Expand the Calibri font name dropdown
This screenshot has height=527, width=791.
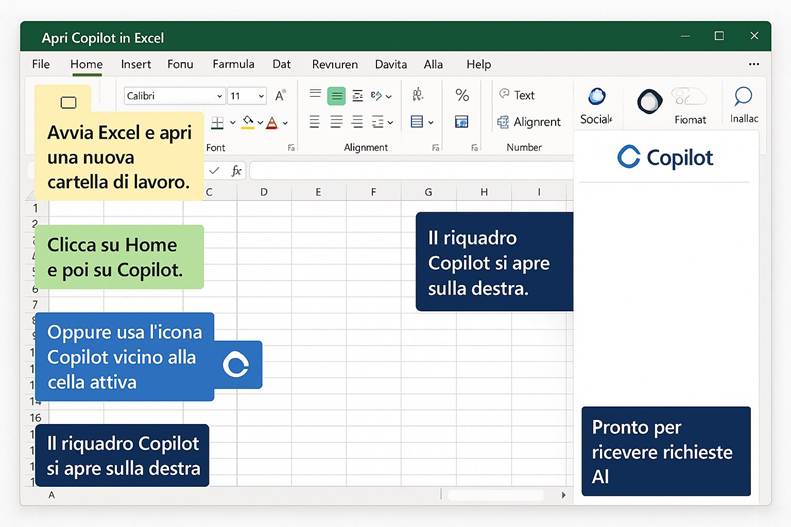(x=219, y=96)
